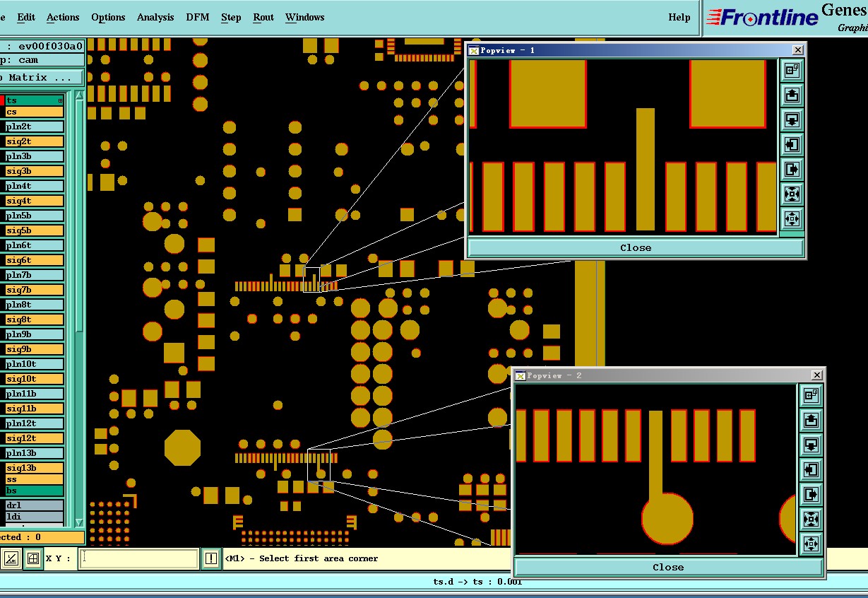Zoom out icon in Popview 2
Viewport: 868px width, 598px height.
pyautogui.click(x=811, y=544)
